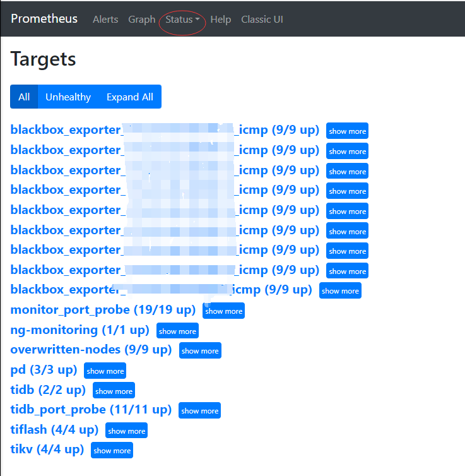Show more for pd targets
The width and height of the screenshot is (465, 476).
coord(105,371)
